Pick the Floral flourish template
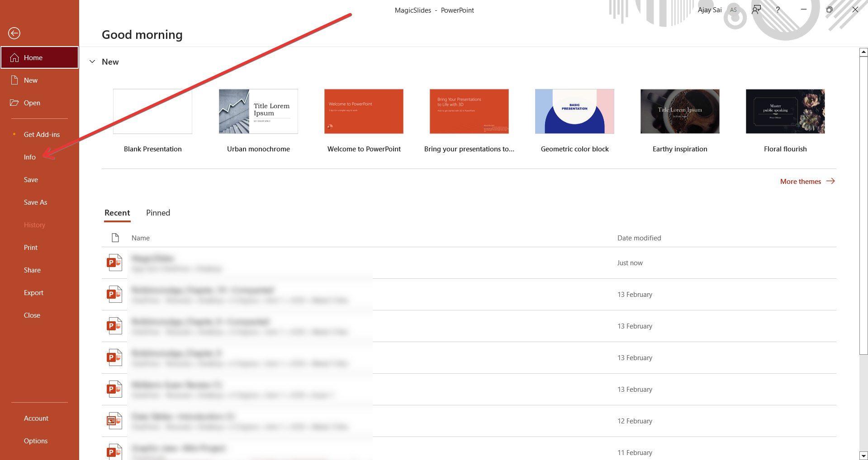868x460 pixels. [x=785, y=121]
